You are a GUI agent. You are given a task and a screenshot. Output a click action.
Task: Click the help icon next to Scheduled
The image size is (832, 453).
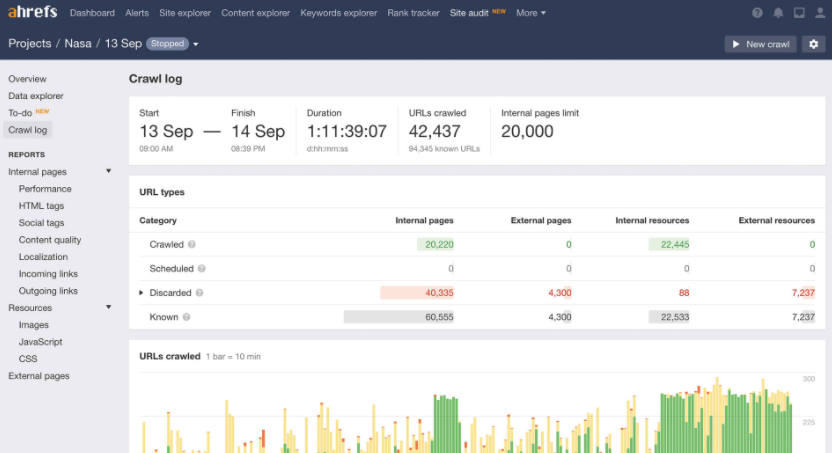pyautogui.click(x=202, y=269)
